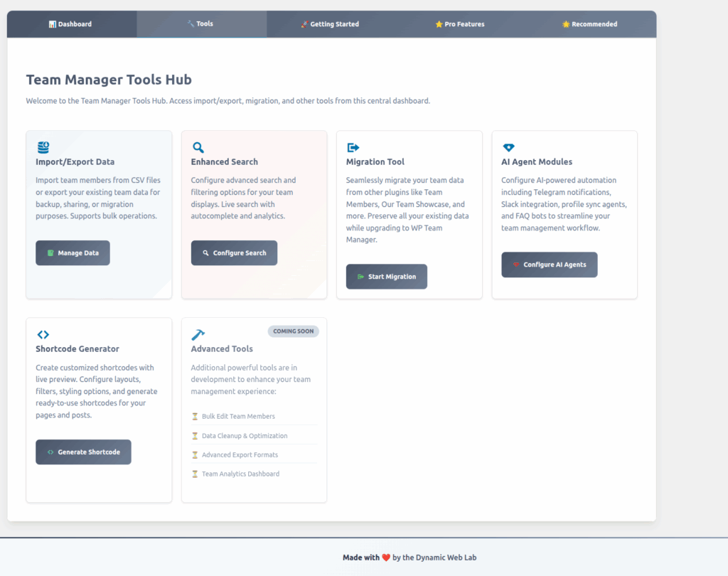Click the heart icon in the footer

(386, 558)
